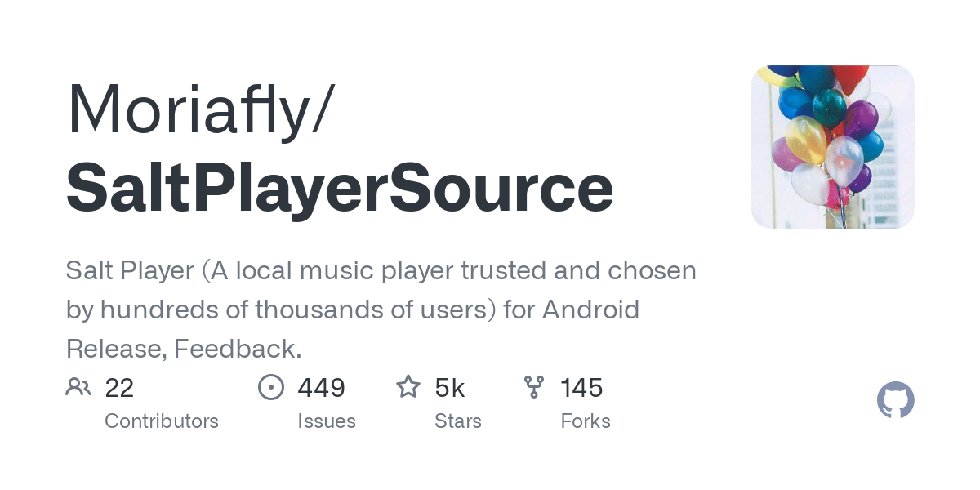Viewport: 980px width, 490px height.
Task: Click the 'Release, Feedback.' description line
Action: pos(184,349)
